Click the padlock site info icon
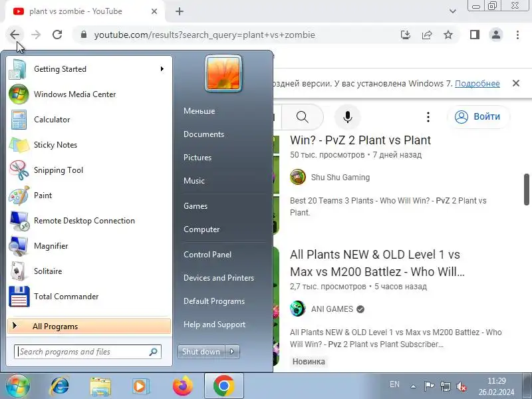 pyautogui.click(x=84, y=35)
